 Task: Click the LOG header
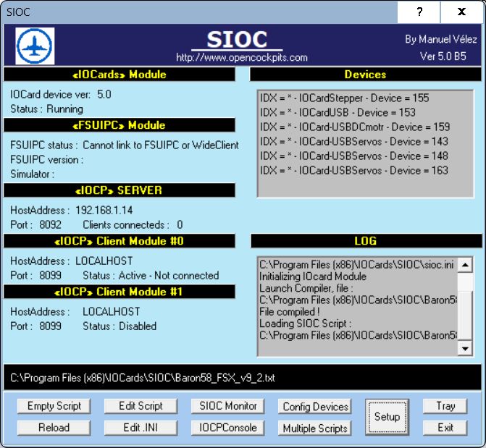pos(366,241)
